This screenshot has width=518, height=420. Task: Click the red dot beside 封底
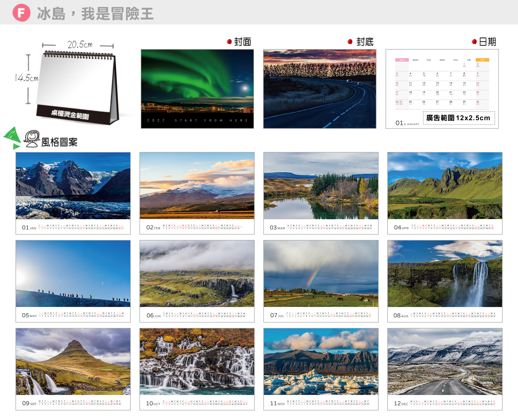pyautogui.click(x=350, y=42)
